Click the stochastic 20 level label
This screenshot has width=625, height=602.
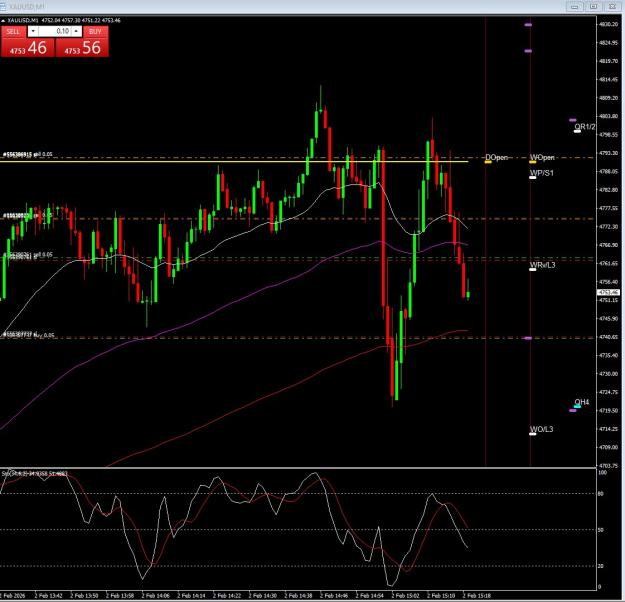coord(601,566)
